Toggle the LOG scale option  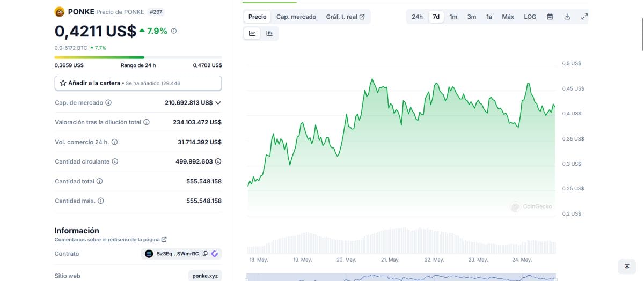(x=530, y=17)
